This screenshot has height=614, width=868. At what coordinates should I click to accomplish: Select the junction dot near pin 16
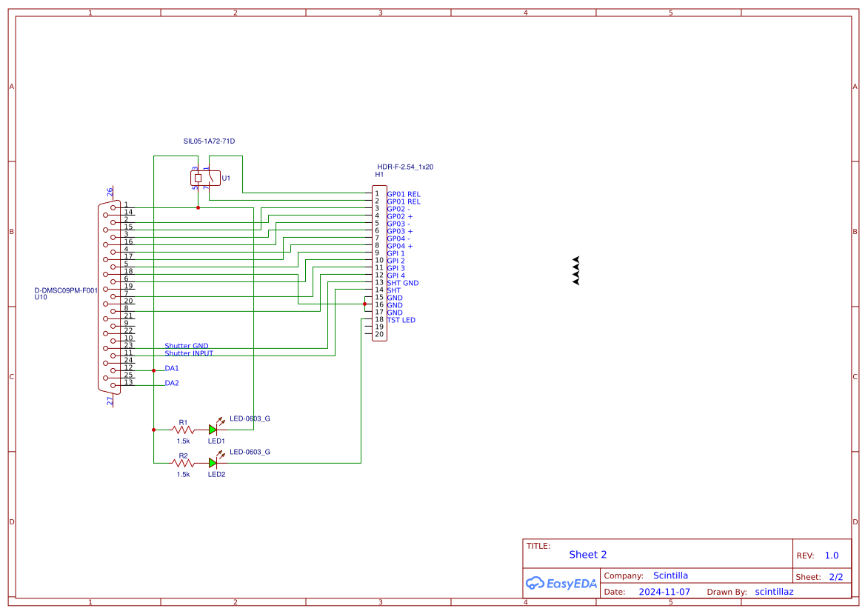[x=366, y=302]
